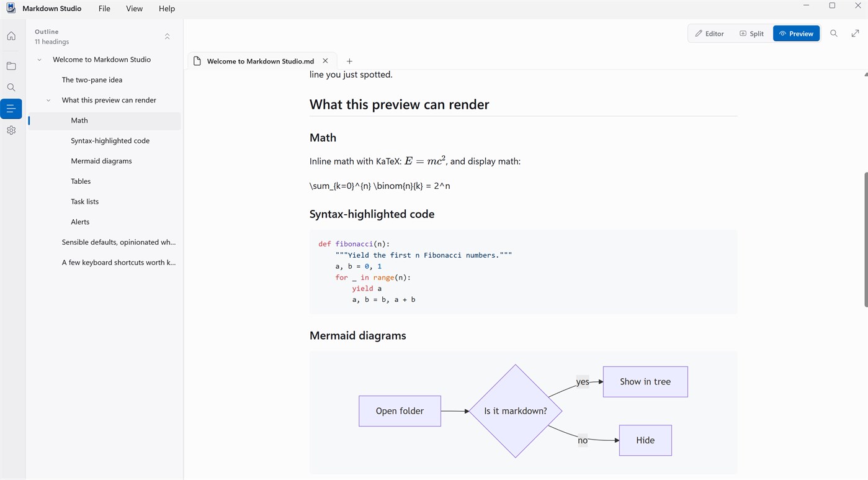Click the Show in tree diagram node
Screen dimensions: 868x480
645,382
